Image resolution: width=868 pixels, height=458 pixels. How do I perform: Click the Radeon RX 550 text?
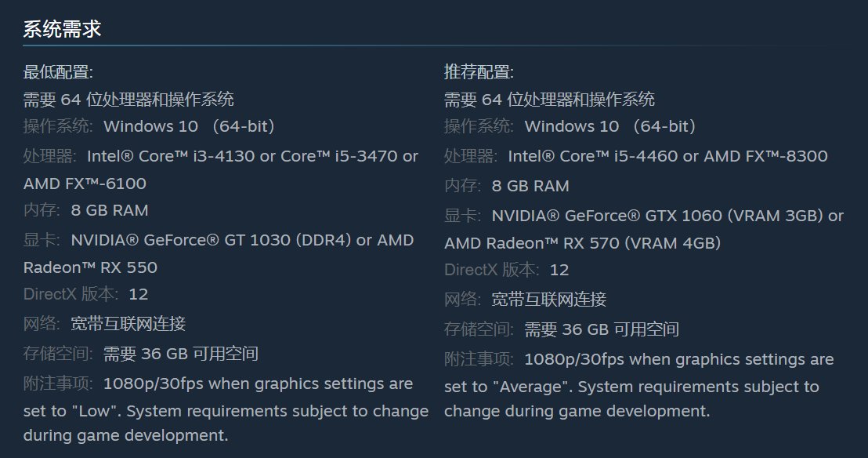click(x=90, y=267)
